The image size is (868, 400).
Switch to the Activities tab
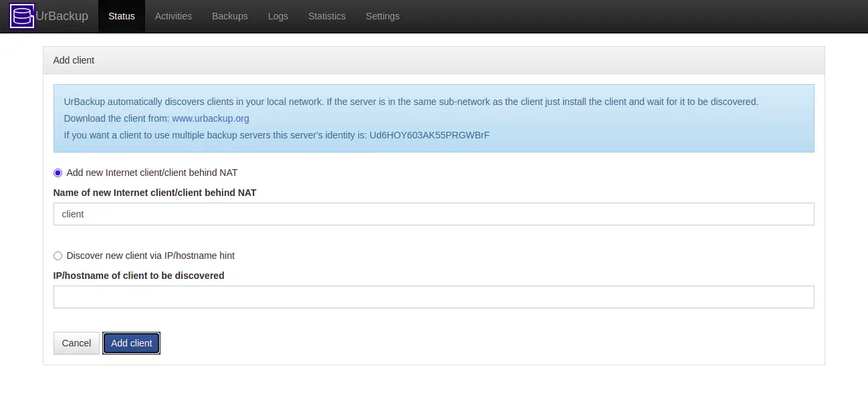tap(173, 16)
